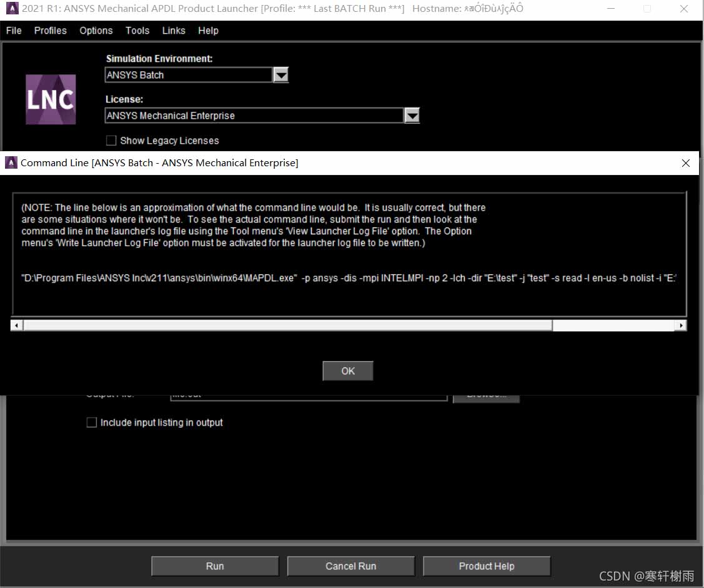The image size is (704, 588).
Task: Expand the License dropdown arrow
Action: tap(412, 116)
